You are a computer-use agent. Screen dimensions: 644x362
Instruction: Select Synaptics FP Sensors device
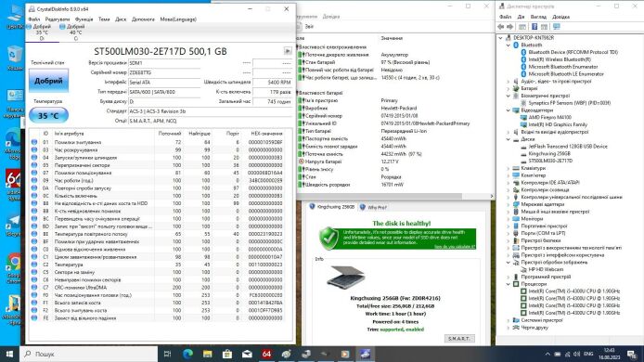point(569,103)
